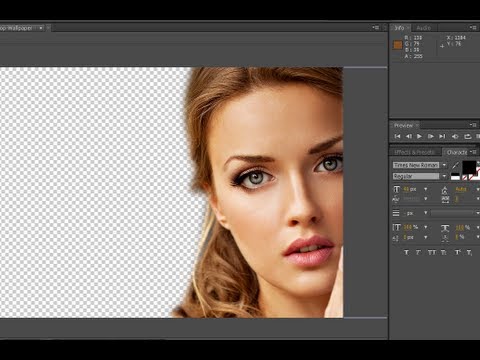
Task: Open composition tab dropdown arrow
Action: 41,28
